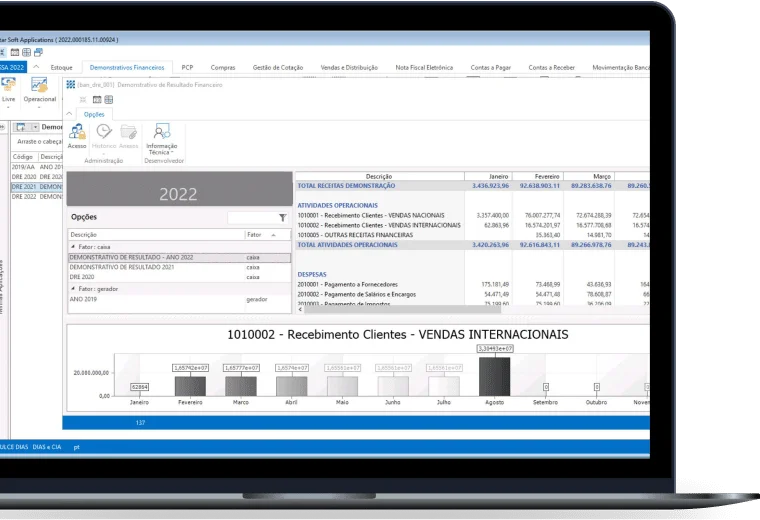The image size is (760, 520).
Task: Click the 'pt' language status bar entry
Action: click(77, 447)
